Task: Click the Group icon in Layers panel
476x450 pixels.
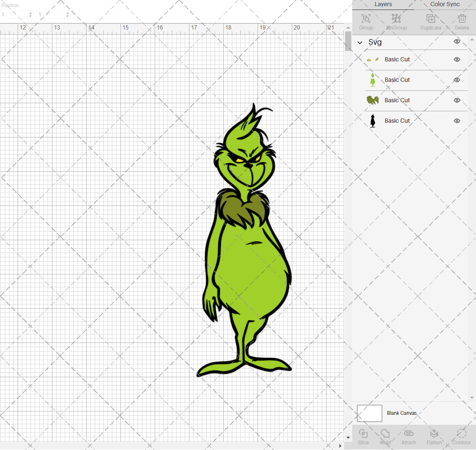Action: pos(366,19)
